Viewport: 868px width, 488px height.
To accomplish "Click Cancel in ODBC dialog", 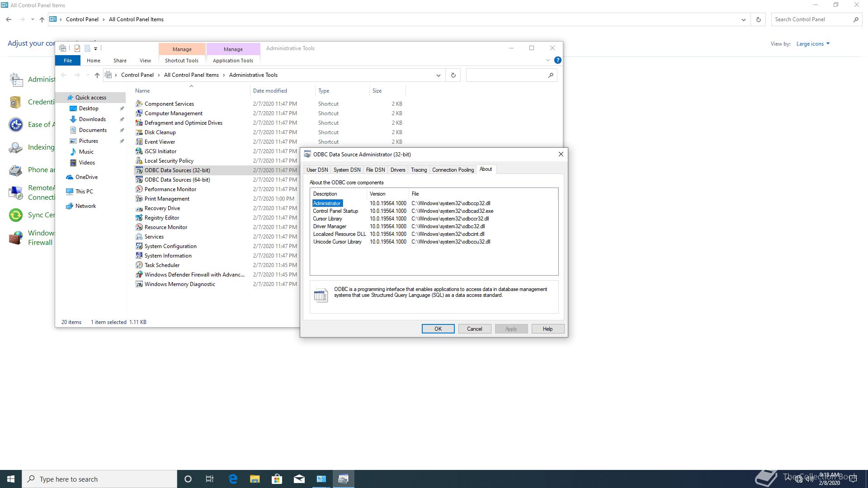I will pyautogui.click(x=475, y=329).
